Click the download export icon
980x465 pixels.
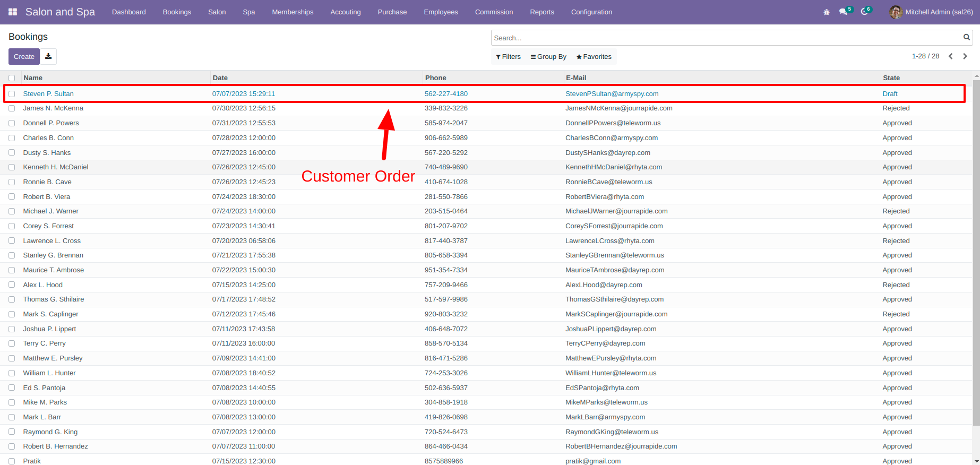(48, 56)
